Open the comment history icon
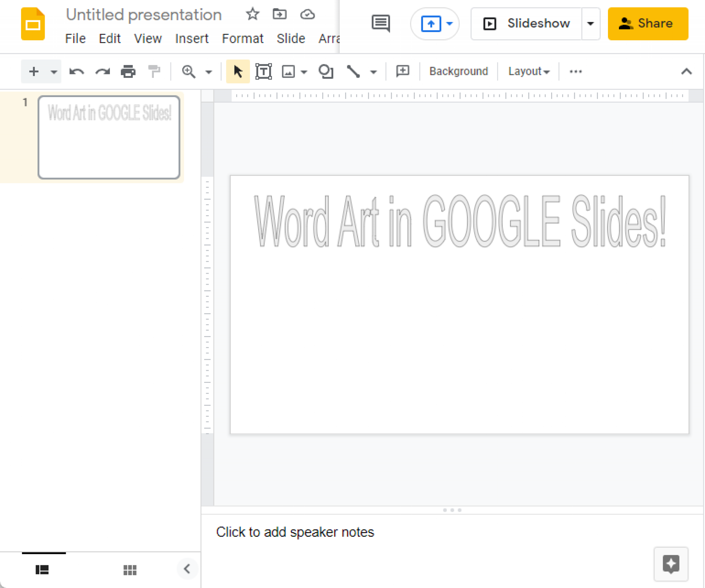Screen dimensions: 705x588 click(x=381, y=23)
